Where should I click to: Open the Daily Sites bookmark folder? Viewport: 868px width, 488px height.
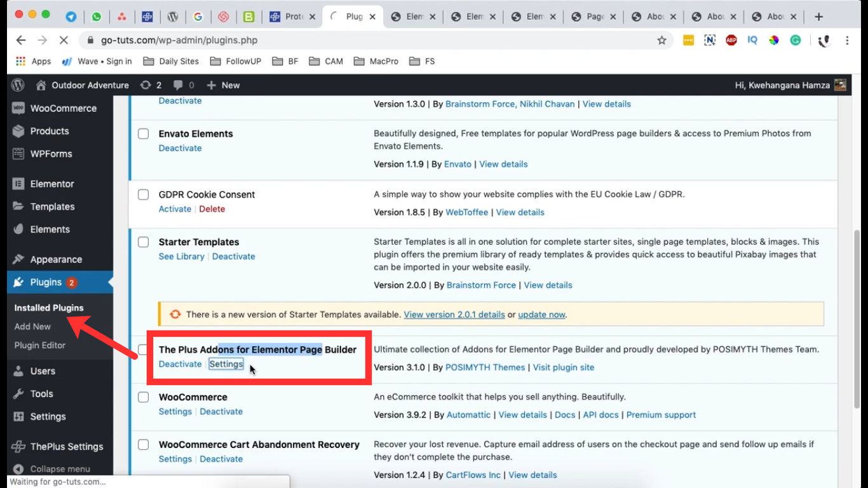pyautogui.click(x=171, y=61)
